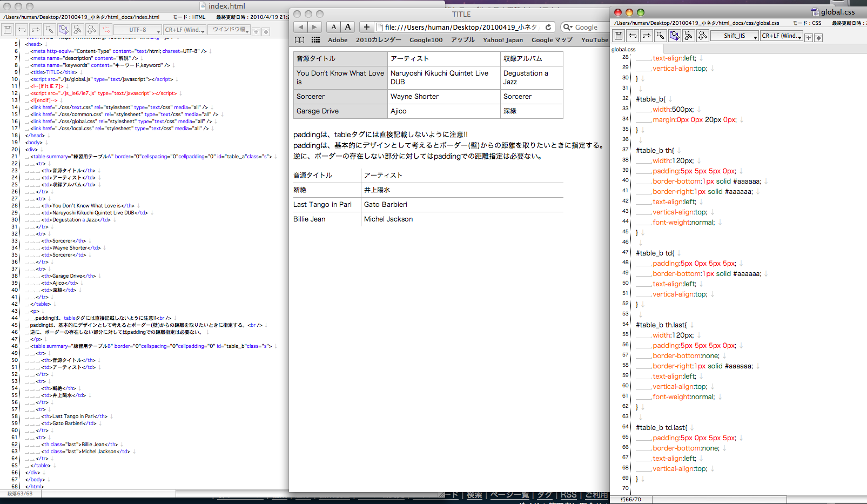Open the Google100 bookmark

pos(426,40)
